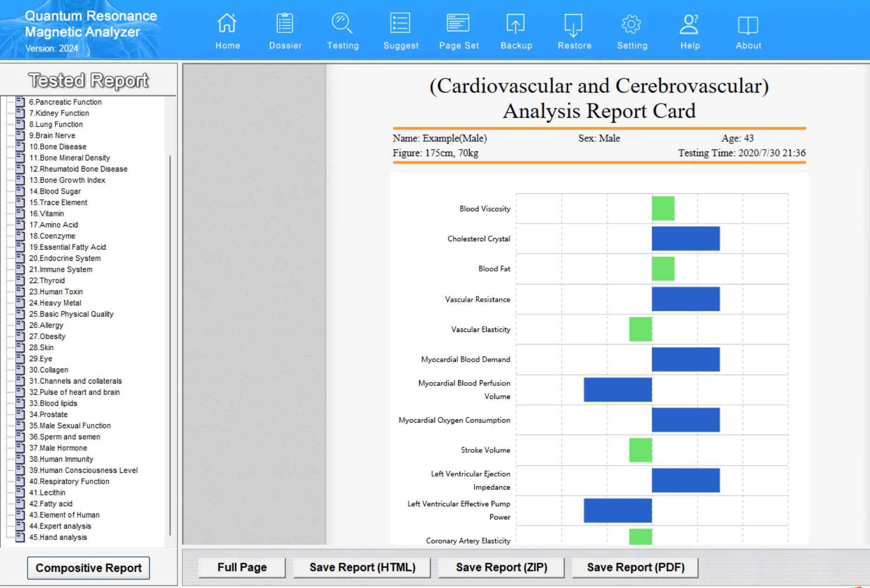The width and height of the screenshot is (870, 588).
Task: Click Save Report (PDF) button
Action: pyautogui.click(x=635, y=567)
